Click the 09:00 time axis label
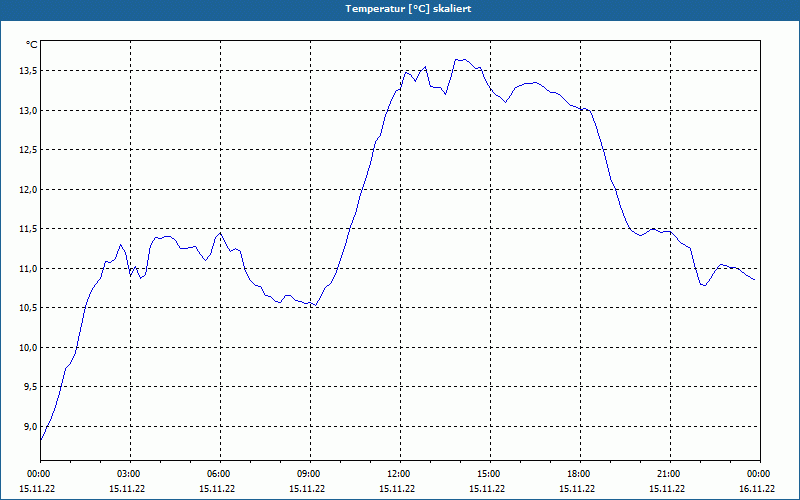 (310, 474)
